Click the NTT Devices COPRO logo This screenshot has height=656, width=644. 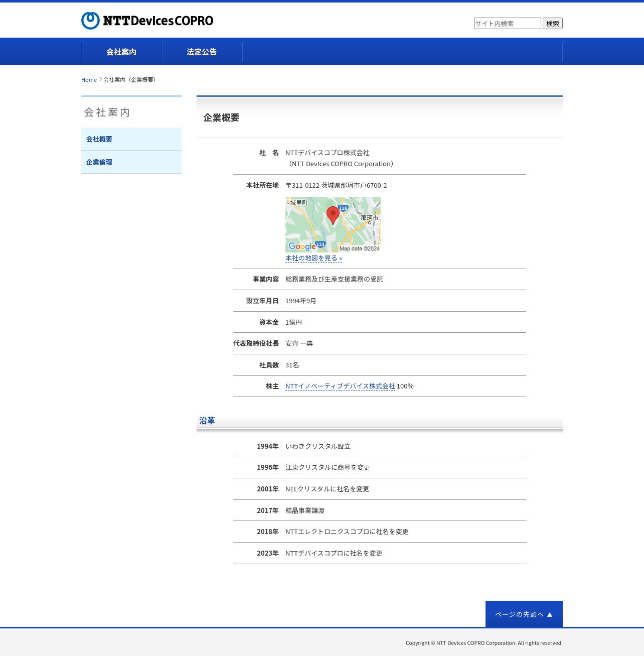147,21
